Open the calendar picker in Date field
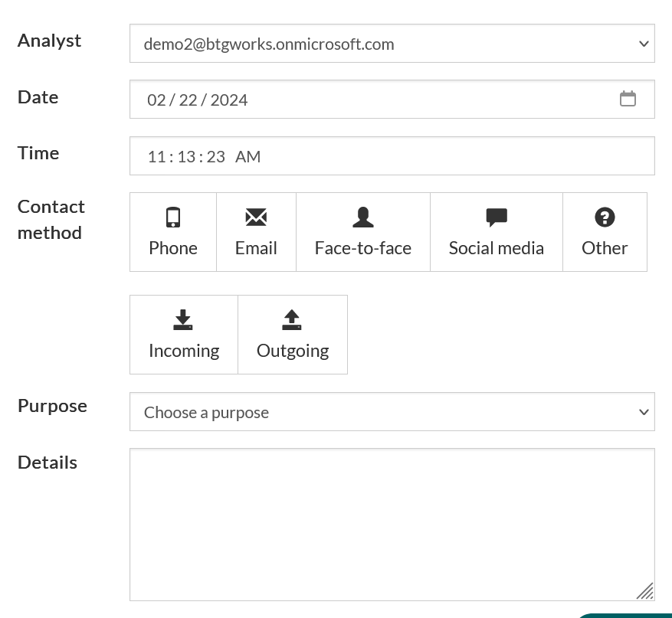 click(628, 99)
